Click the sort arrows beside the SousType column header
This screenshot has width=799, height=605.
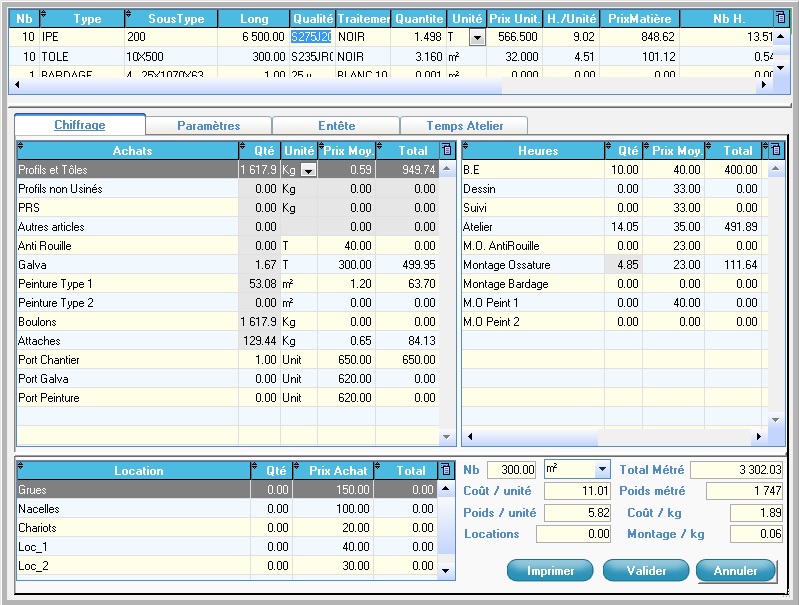click(128, 14)
